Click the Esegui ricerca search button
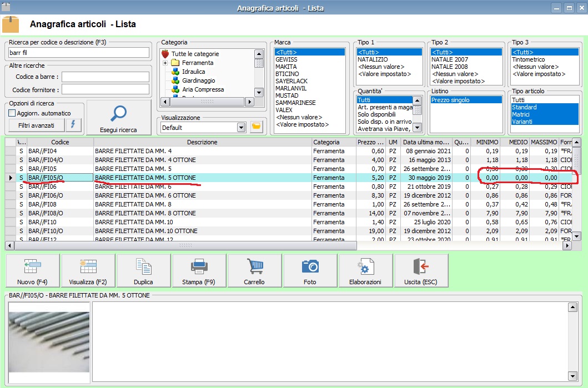Viewport: 588px width, 388px height. [x=119, y=118]
